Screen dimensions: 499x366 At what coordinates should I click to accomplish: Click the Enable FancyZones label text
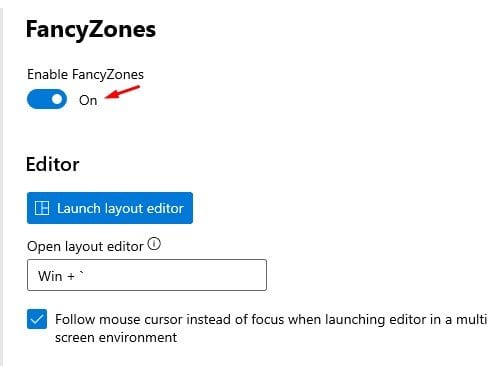(85, 74)
